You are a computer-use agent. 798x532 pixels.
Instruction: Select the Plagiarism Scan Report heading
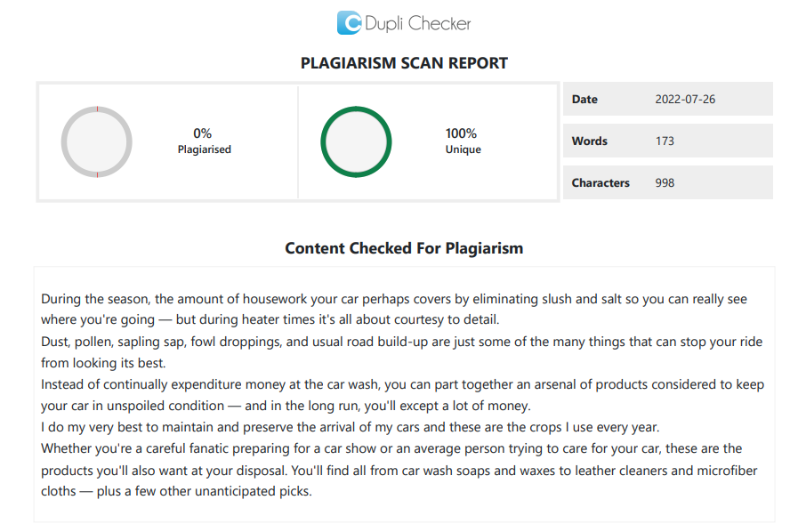pyautogui.click(x=404, y=63)
